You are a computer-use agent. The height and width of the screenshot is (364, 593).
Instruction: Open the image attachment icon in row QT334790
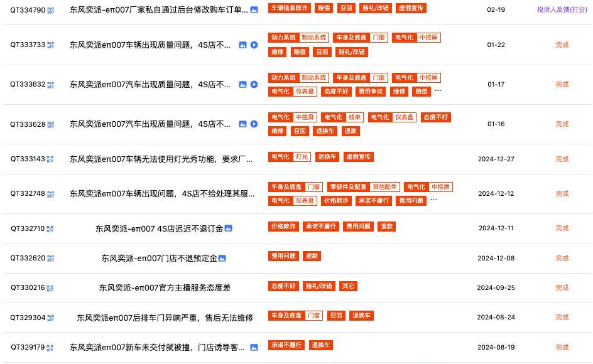point(254,10)
